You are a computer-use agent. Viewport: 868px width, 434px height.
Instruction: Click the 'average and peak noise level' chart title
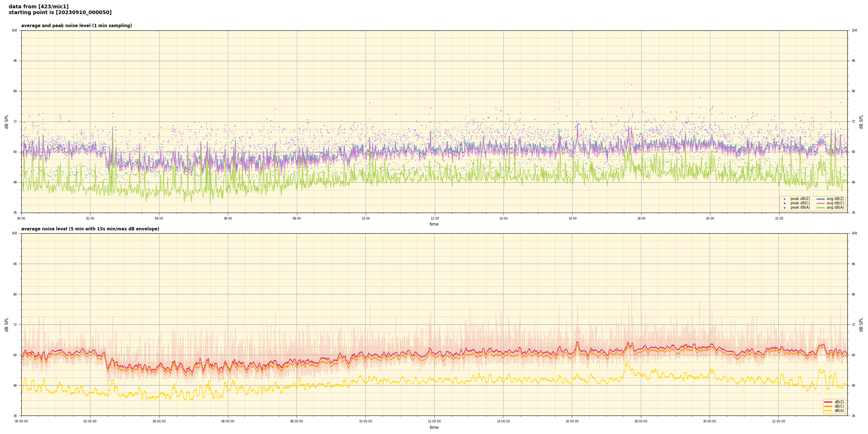pyautogui.click(x=76, y=26)
